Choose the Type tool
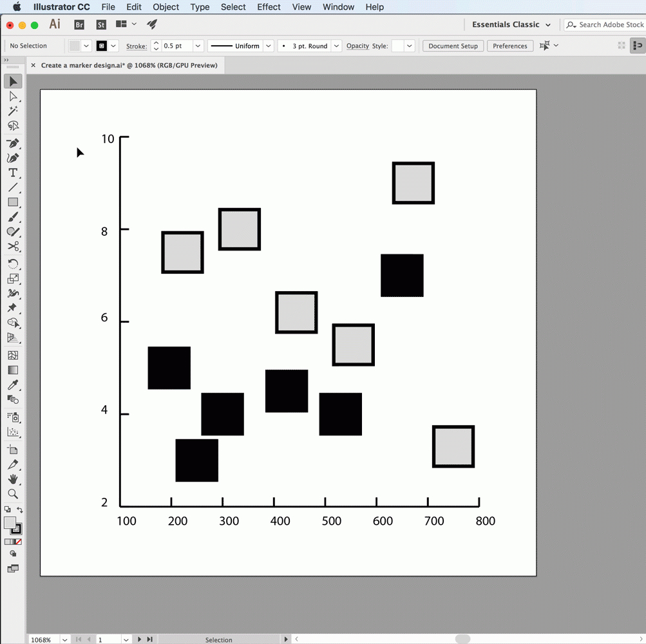646x644 pixels. 14,173
